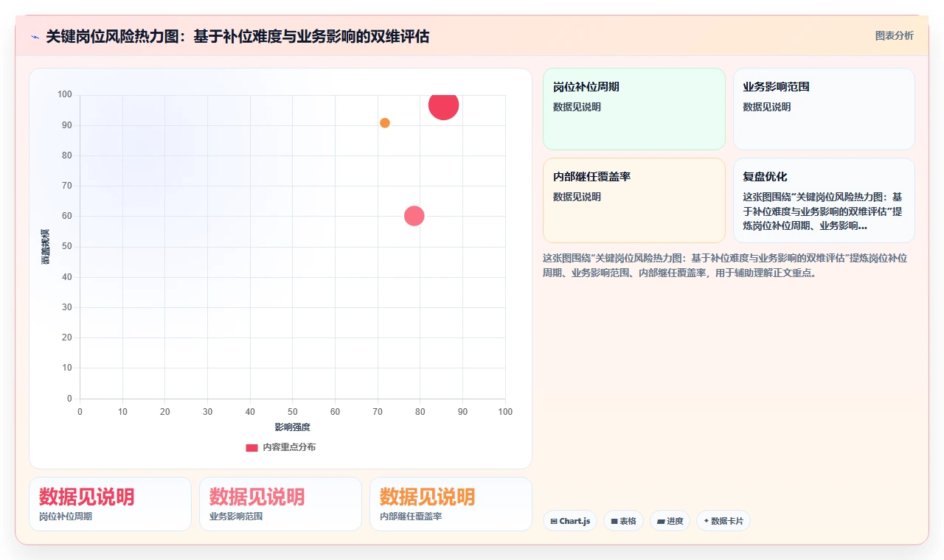This screenshot has height=560, width=944.
Task: Click the summary paragraph below the info cards
Action: pos(726,265)
